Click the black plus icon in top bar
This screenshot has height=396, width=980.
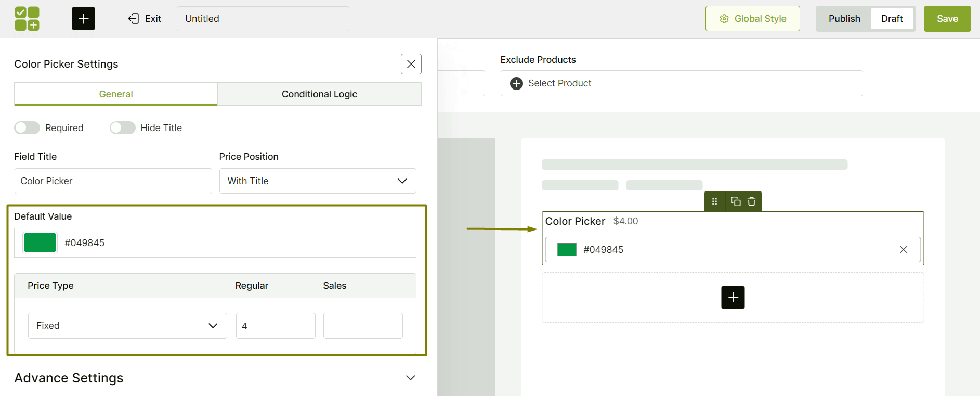pos(83,19)
